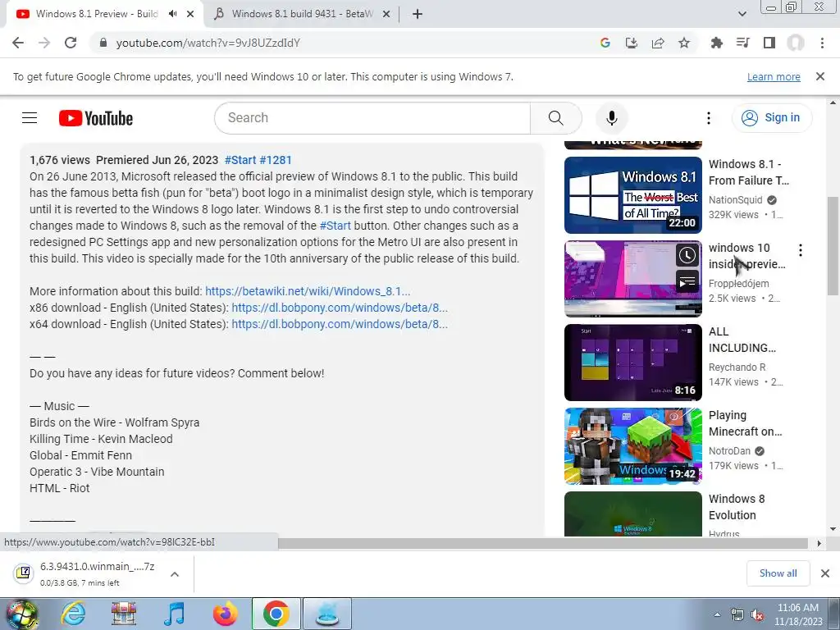
Task: Open a new tab
Action: pos(418,14)
